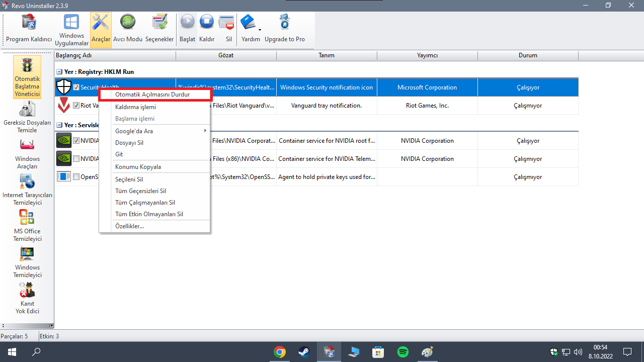Open Spotify from taskbar

pos(403,352)
